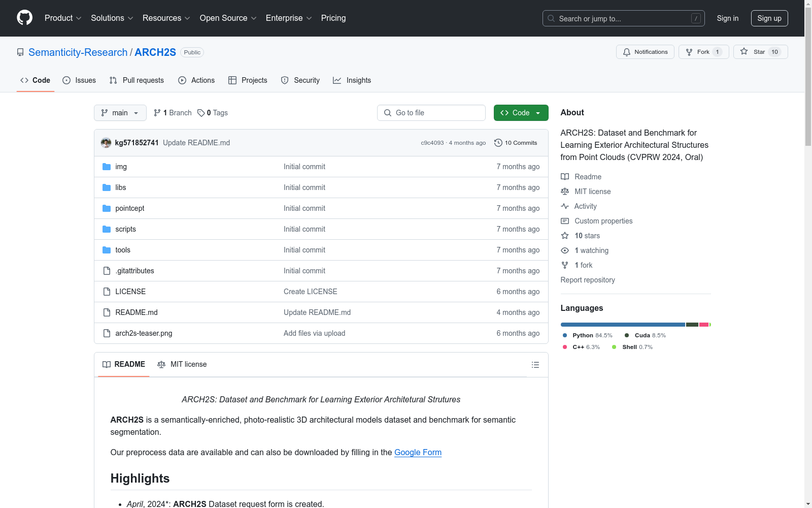Select the README tab in file panel
The image size is (812, 508).
pos(124,364)
